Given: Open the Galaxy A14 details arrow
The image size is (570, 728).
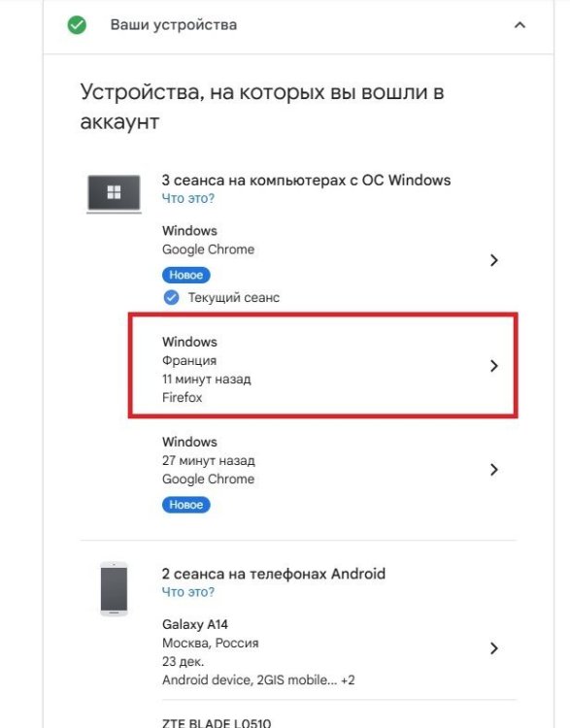Looking at the screenshot, I should pyautogui.click(x=494, y=648).
